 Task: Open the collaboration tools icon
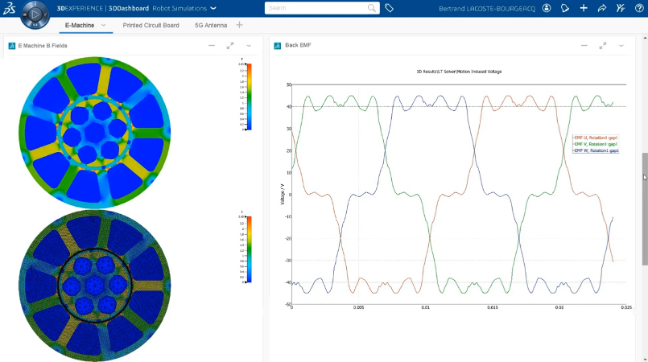620,8
